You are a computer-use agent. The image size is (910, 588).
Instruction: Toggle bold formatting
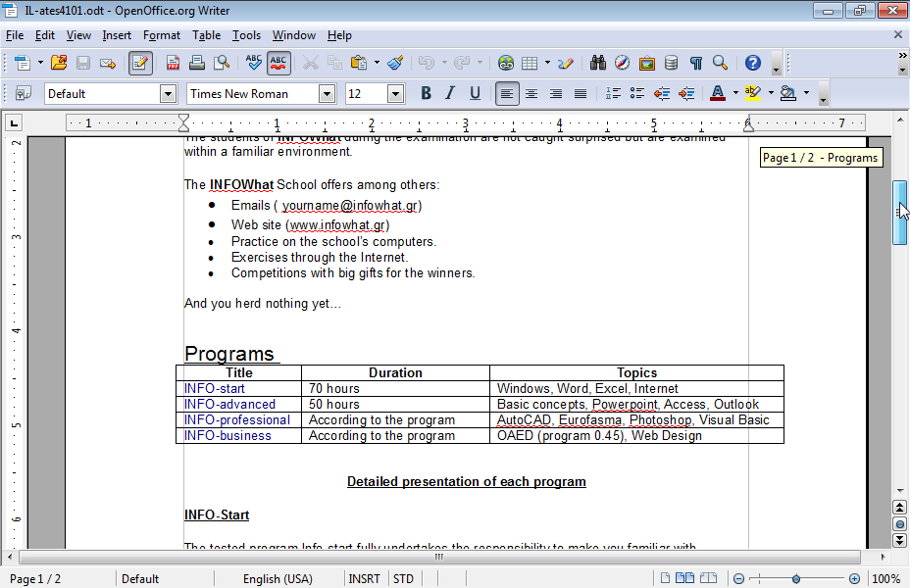[426, 93]
